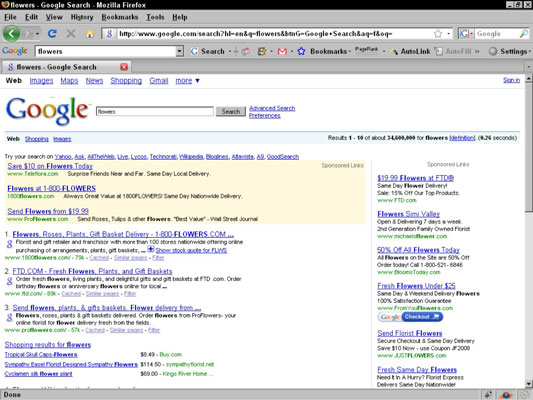Close the flowers - Google Search tab
533x400 pixels.
pyautogui.click(x=124, y=67)
